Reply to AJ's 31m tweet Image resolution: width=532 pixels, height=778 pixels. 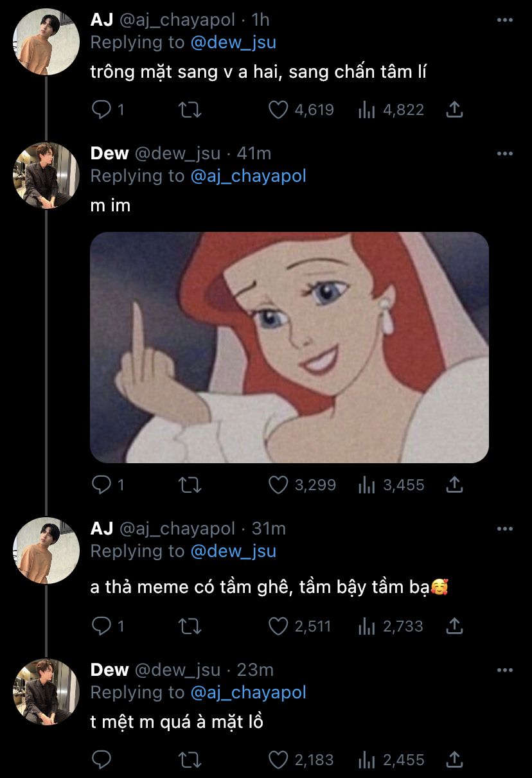click(x=102, y=626)
